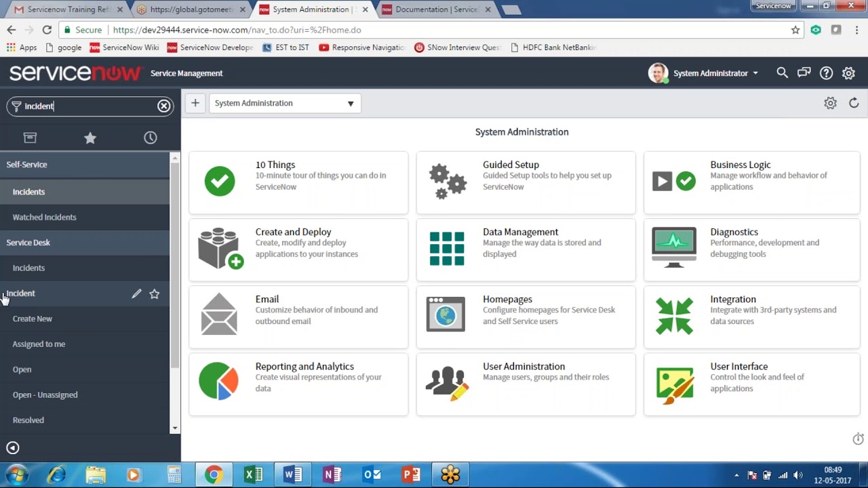
Task: Refresh the homepage
Action: point(854,103)
